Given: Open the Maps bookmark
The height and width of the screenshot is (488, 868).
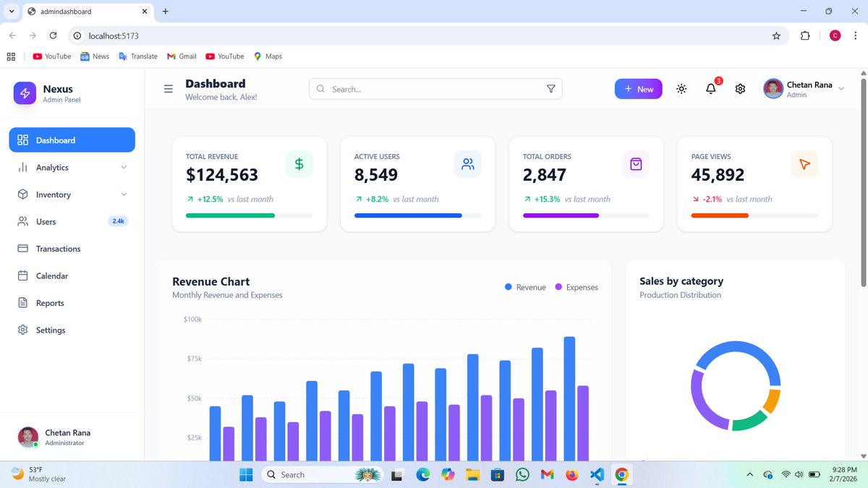Looking at the screenshot, I should pos(268,56).
